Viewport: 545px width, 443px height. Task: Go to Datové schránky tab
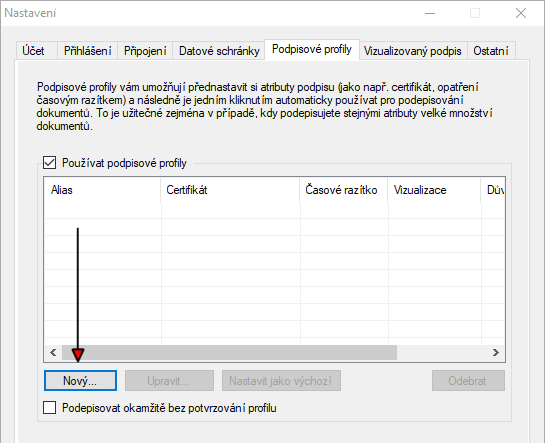[219, 51]
